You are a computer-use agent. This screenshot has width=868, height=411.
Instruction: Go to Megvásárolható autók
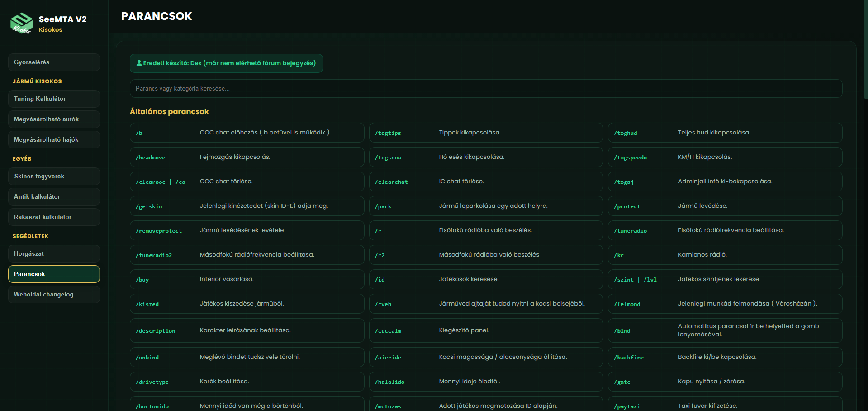(x=54, y=119)
